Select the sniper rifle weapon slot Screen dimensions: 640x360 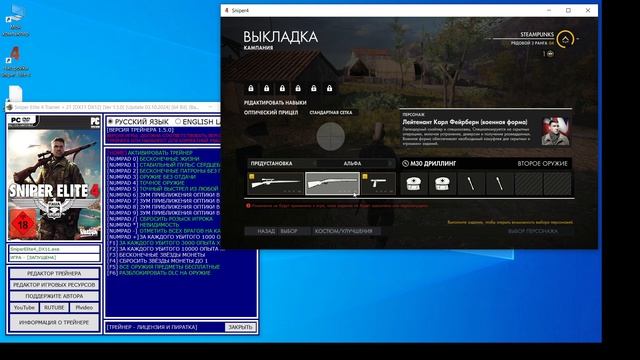coord(276,183)
